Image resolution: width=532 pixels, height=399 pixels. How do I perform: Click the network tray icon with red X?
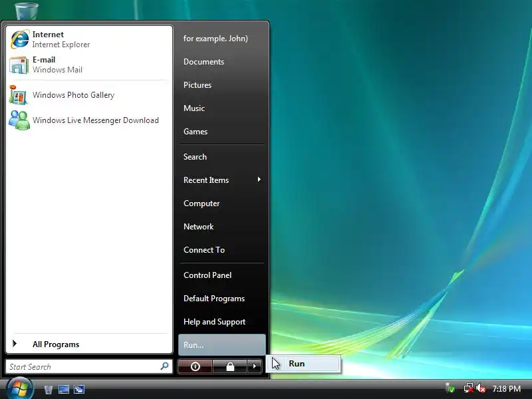(x=469, y=388)
